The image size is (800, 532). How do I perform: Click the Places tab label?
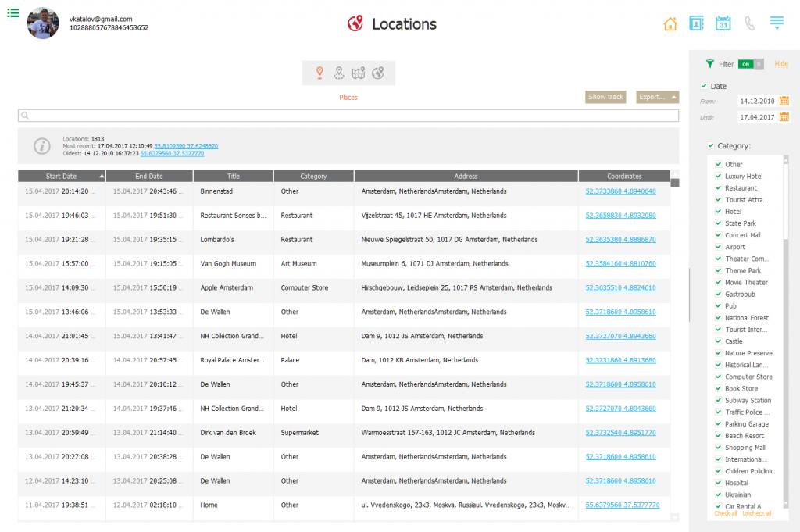click(348, 97)
